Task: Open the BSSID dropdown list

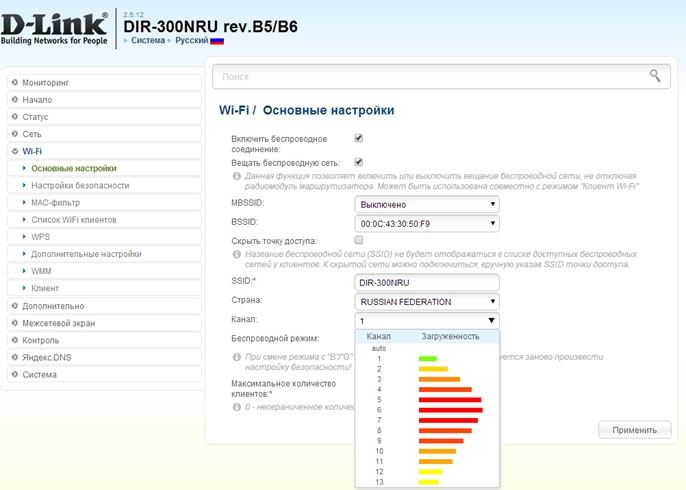Action: (x=427, y=223)
